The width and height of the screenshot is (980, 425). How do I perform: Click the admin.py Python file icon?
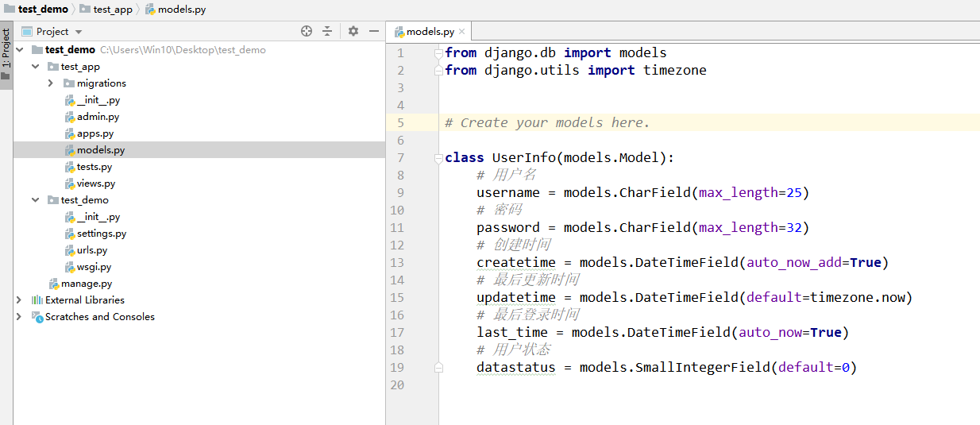[69, 117]
